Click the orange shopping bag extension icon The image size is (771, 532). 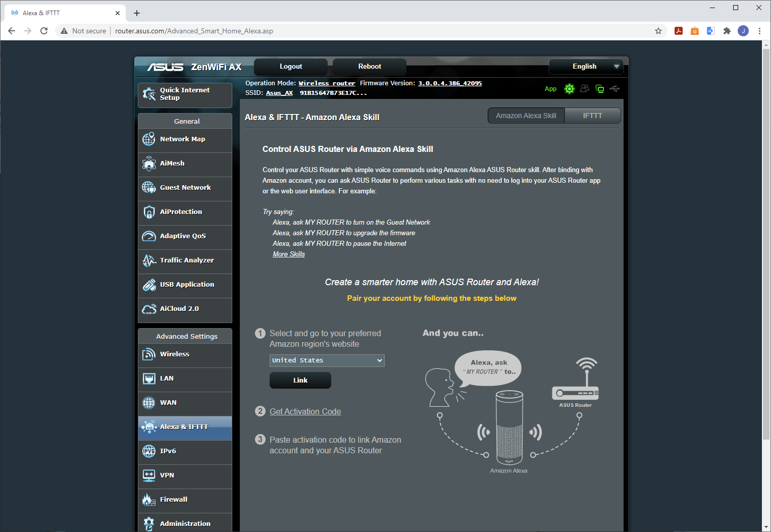(x=695, y=31)
